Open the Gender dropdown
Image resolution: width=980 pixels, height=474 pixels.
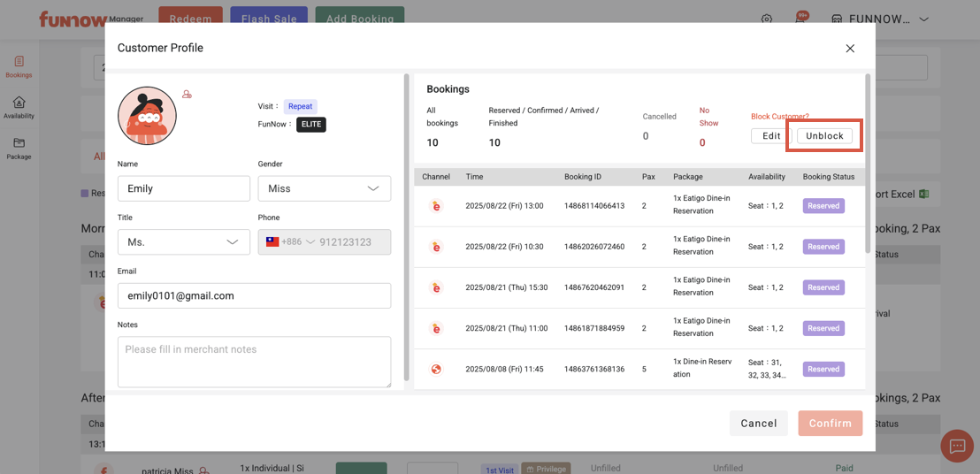pos(324,188)
